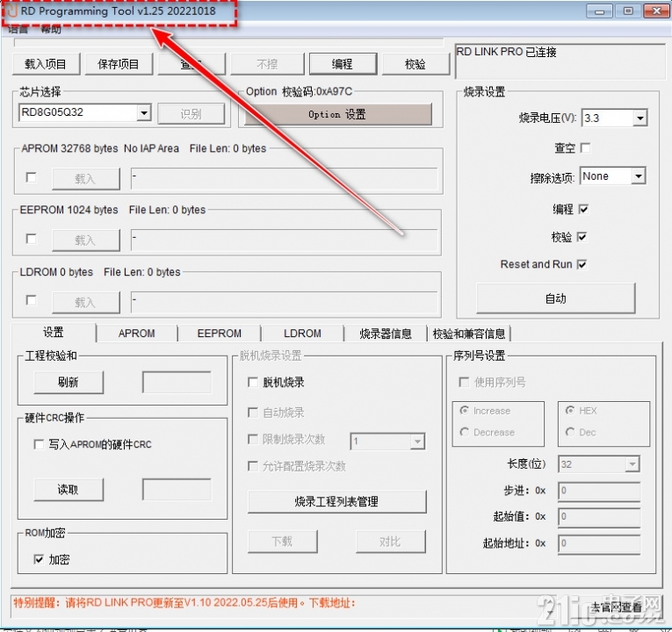Switch to the 烧录器信息 tab

(x=386, y=334)
